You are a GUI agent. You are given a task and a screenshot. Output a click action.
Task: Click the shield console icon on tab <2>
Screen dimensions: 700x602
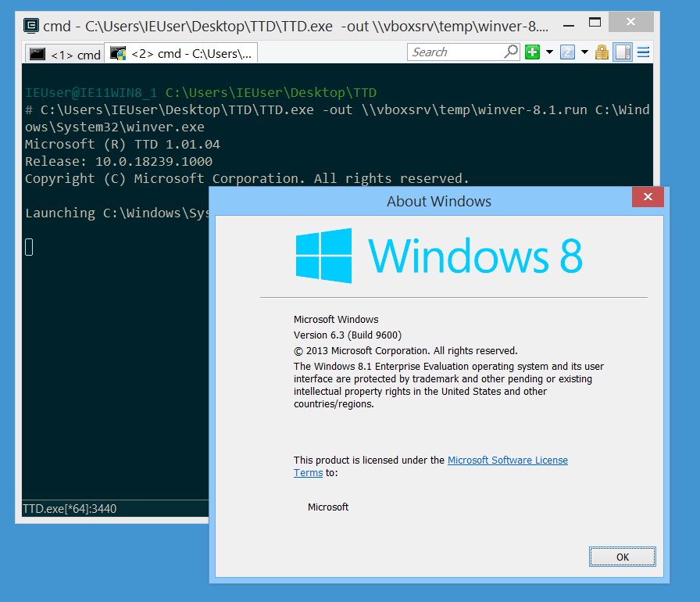[x=118, y=53]
